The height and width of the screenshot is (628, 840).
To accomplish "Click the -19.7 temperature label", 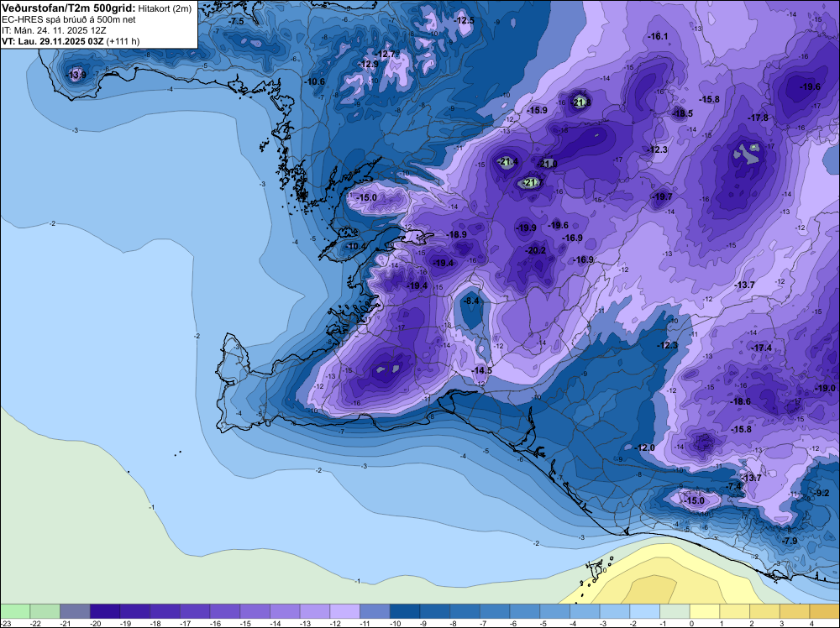I will (x=662, y=197).
